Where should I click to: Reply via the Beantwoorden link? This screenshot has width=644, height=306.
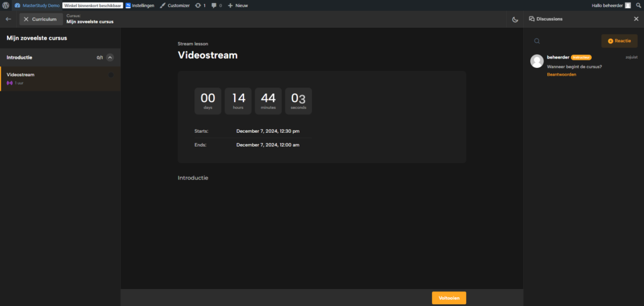pos(562,74)
